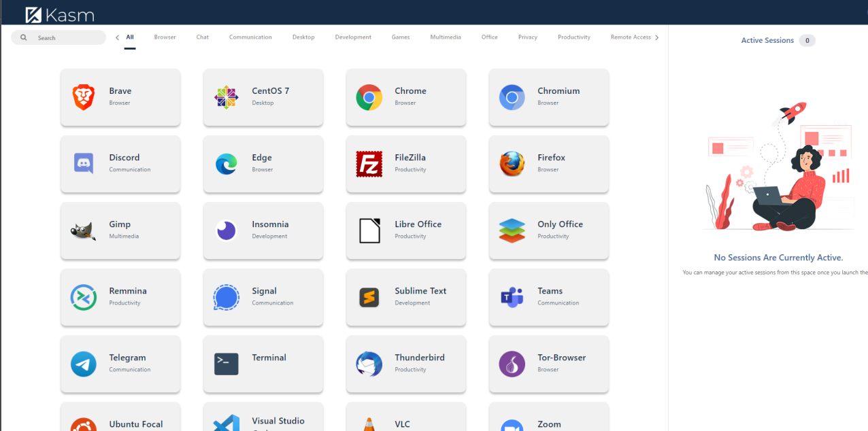Launch the Teams icon
The width and height of the screenshot is (868, 431).
pyautogui.click(x=512, y=297)
